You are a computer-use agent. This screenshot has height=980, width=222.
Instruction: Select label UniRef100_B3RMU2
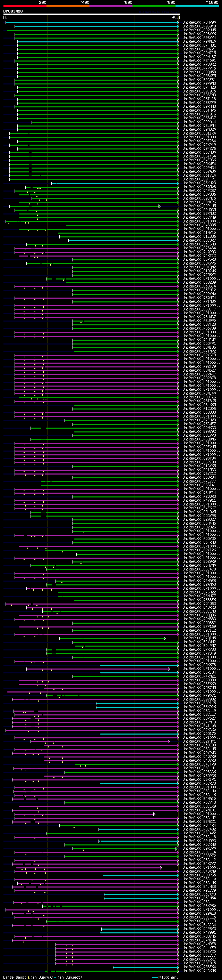point(199,213)
